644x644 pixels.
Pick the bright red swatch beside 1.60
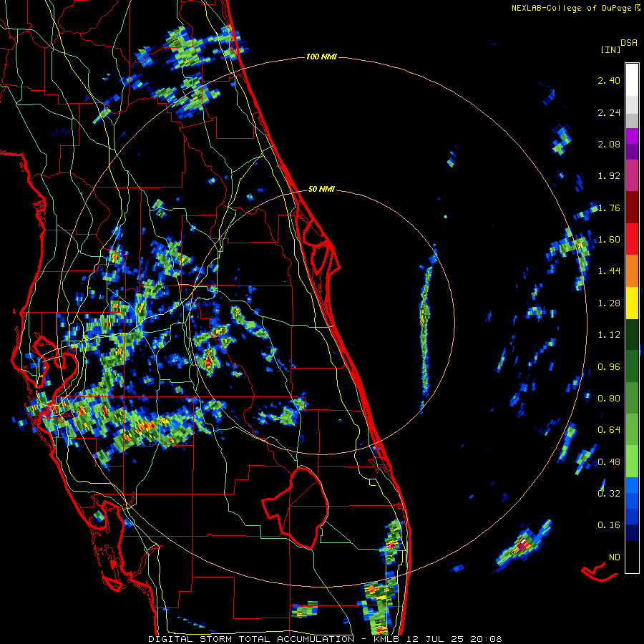[632, 239]
